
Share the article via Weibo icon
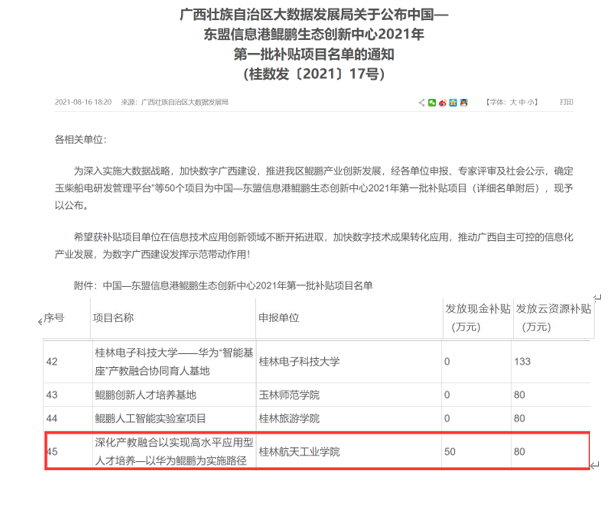pos(442,102)
